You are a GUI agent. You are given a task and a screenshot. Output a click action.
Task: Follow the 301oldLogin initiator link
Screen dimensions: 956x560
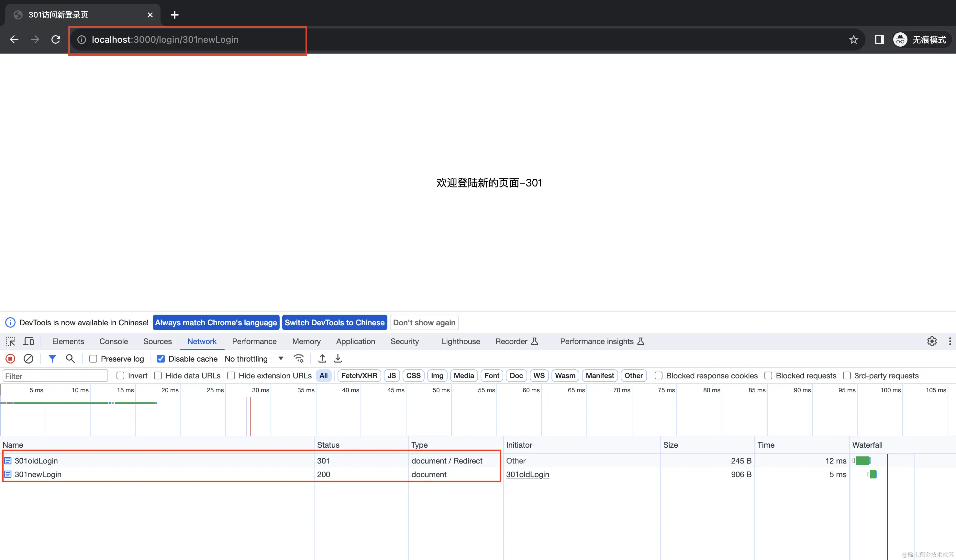(x=527, y=474)
